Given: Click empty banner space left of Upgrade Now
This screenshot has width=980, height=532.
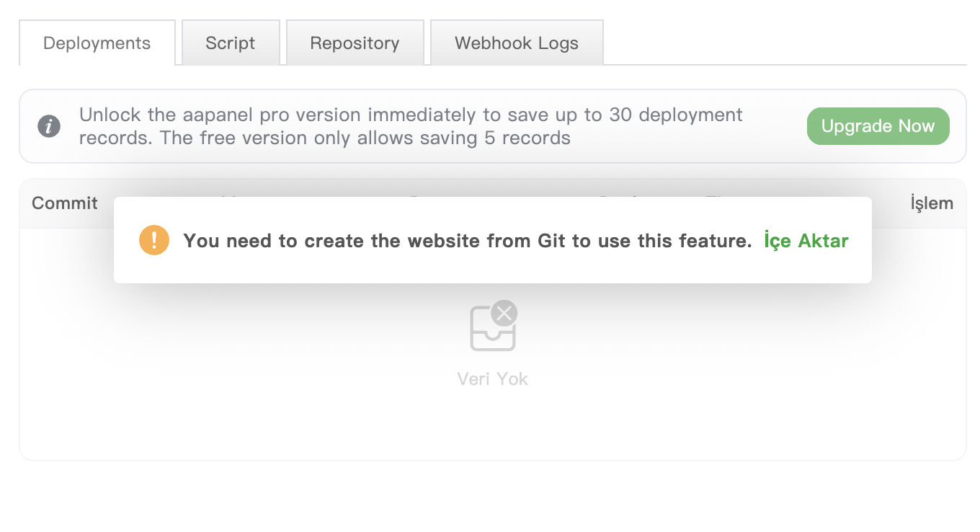Looking at the screenshot, I should pyautogui.click(x=775, y=127).
